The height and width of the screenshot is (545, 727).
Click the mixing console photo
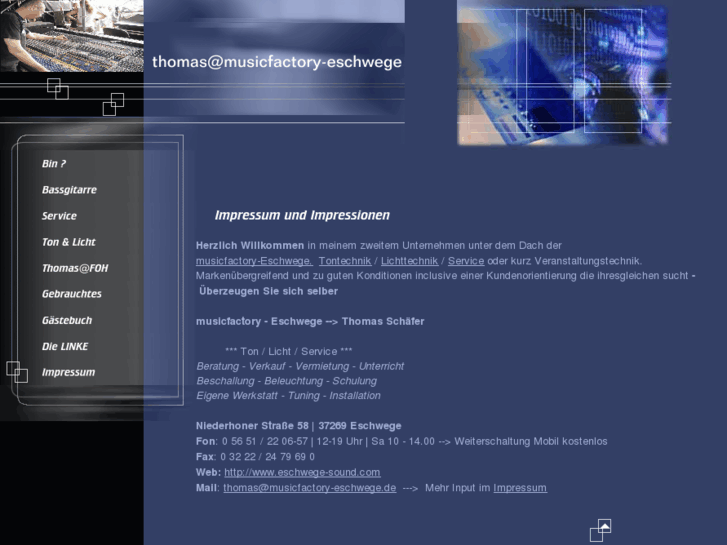click(x=72, y=36)
